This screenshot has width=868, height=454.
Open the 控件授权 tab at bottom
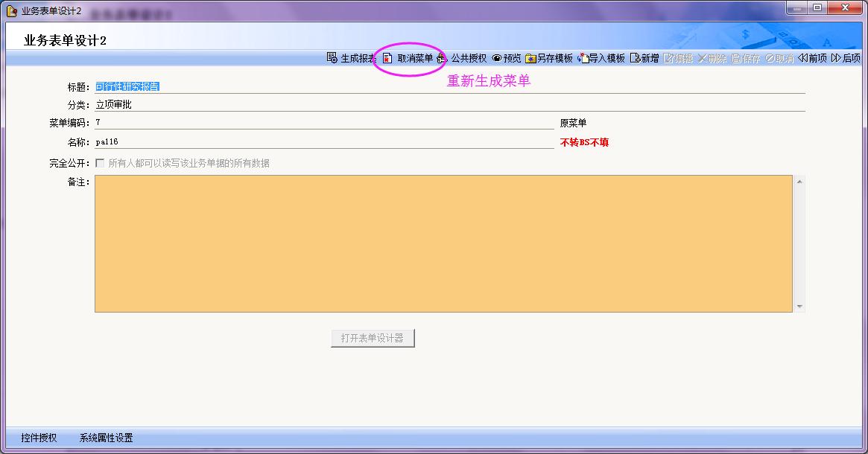39,438
